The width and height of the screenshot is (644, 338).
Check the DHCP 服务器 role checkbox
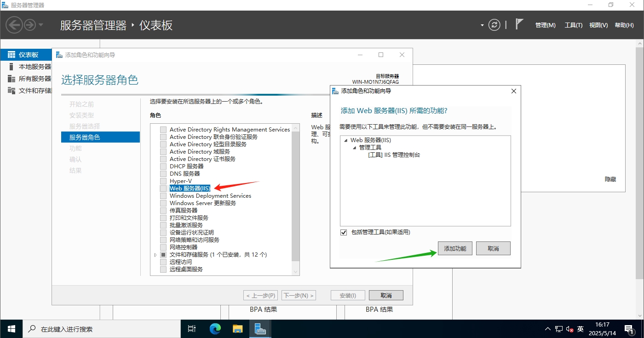[163, 166]
